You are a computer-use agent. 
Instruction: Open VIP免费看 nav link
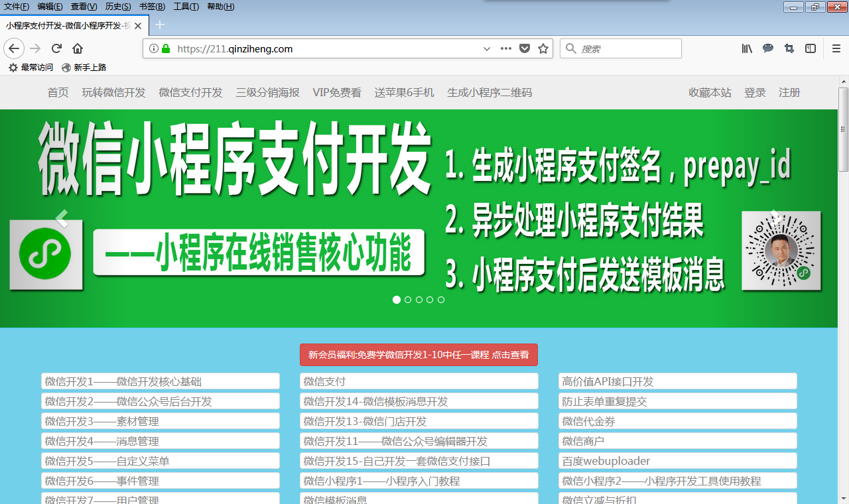[x=337, y=93]
